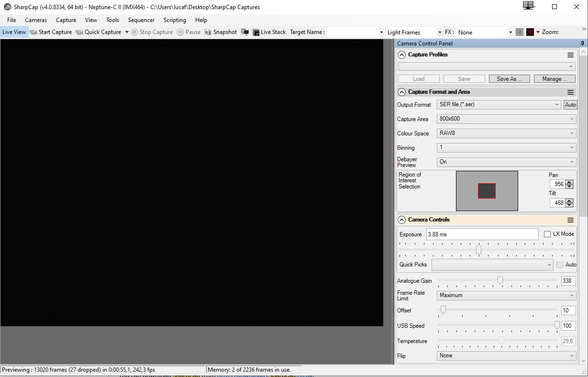The width and height of the screenshot is (588, 377).
Task: Click the Target Name input box
Action: (353, 32)
